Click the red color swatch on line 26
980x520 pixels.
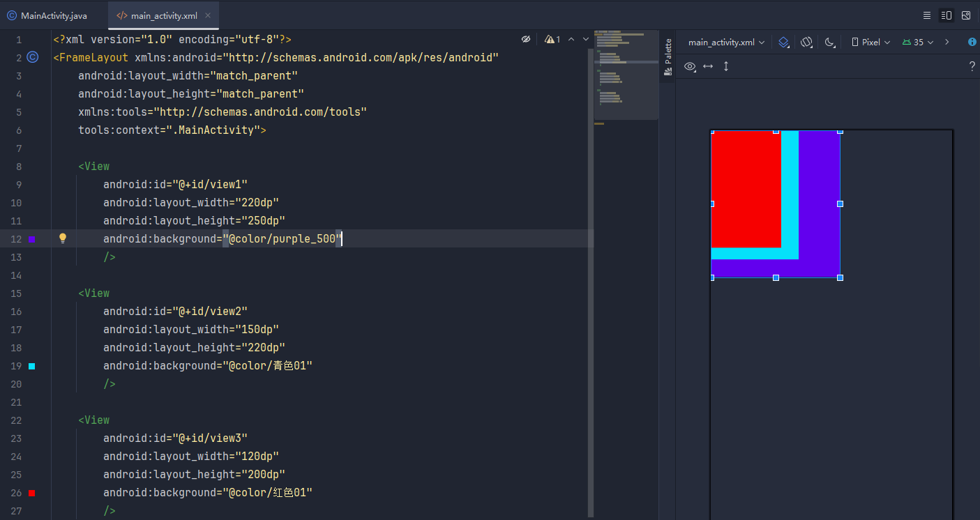tap(32, 493)
